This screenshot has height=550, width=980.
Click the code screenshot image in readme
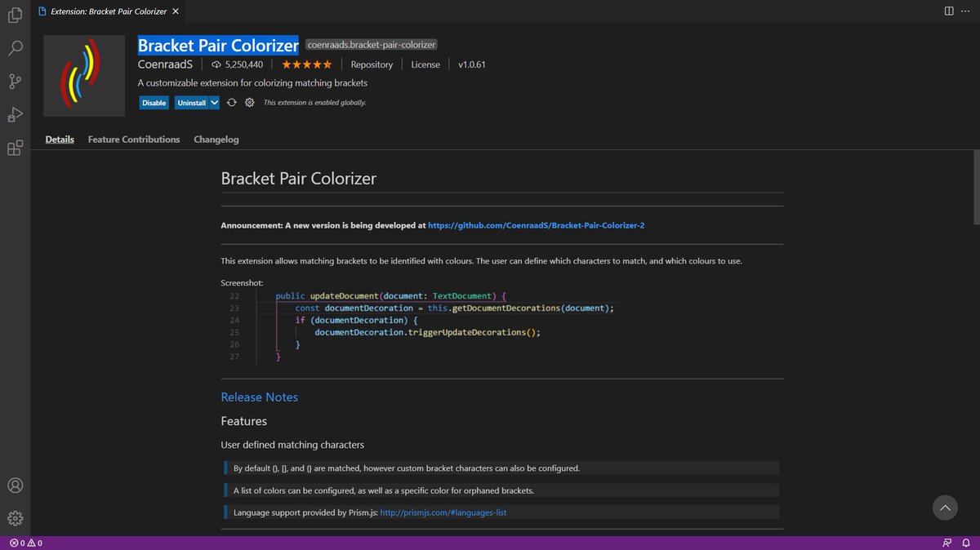[420, 326]
